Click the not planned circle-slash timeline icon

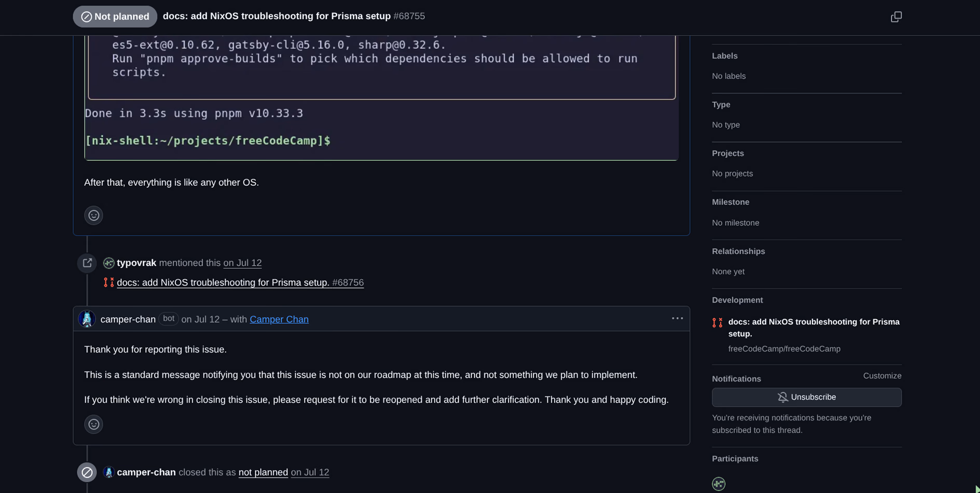tap(87, 472)
